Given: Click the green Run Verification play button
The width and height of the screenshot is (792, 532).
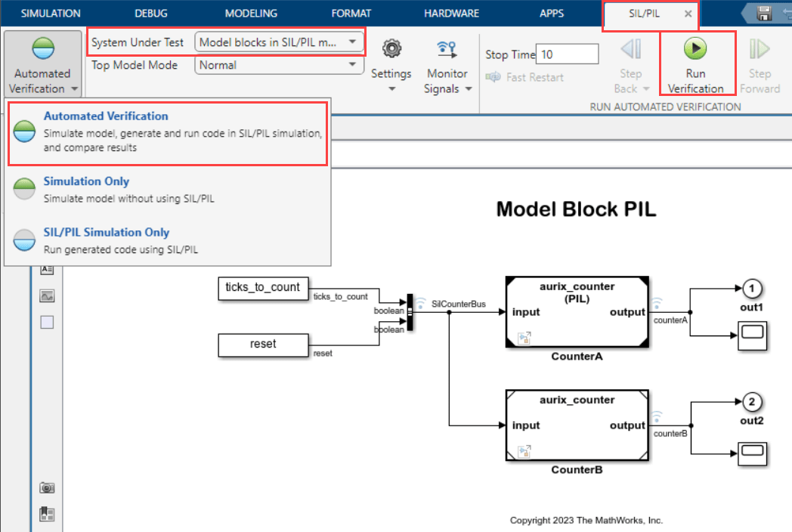Looking at the screenshot, I should click(695, 50).
